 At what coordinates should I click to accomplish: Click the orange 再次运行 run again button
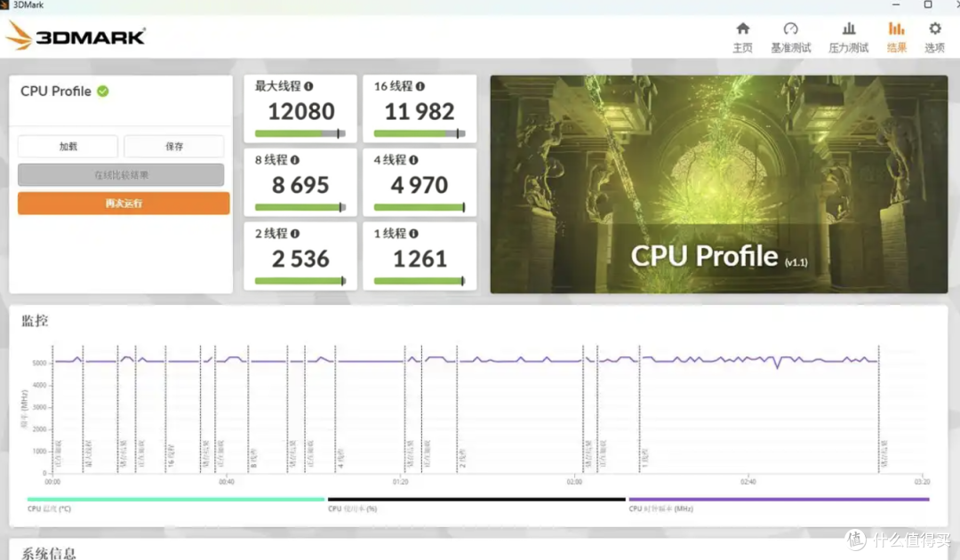pyautogui.click(x=124, y=204)
